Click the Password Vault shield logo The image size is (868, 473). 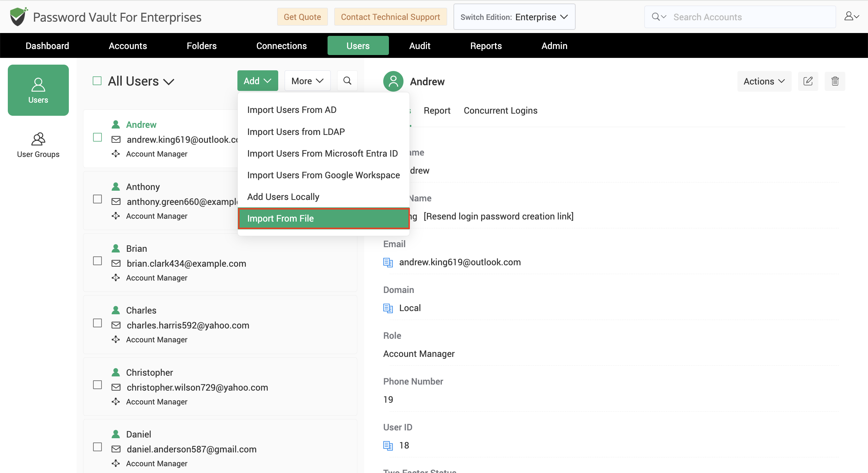(18, 17)
